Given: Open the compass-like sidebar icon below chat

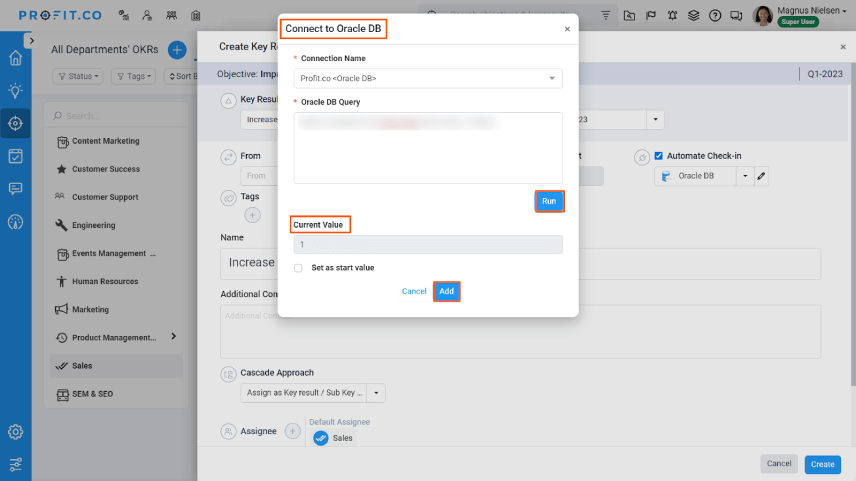Looking at the screenshot, I should point(15,222).
